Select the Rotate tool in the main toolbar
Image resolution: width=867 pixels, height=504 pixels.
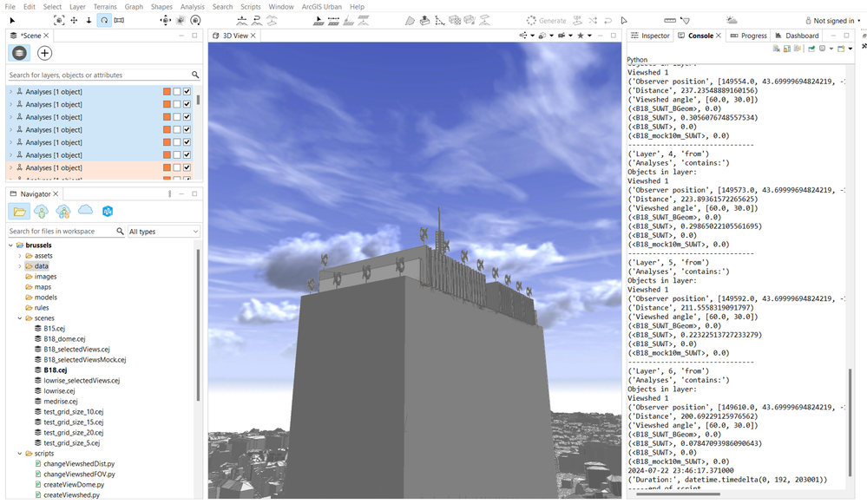point(106,19)
